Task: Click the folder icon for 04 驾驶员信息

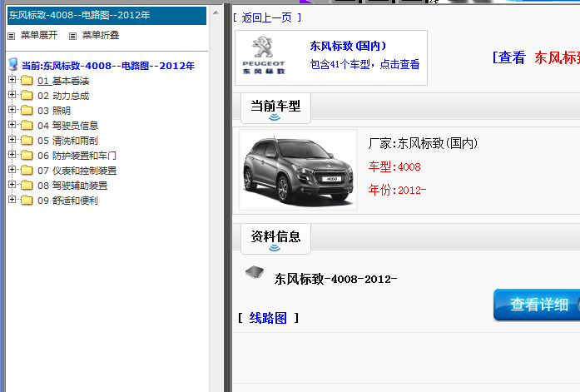Action: [27, 126]
